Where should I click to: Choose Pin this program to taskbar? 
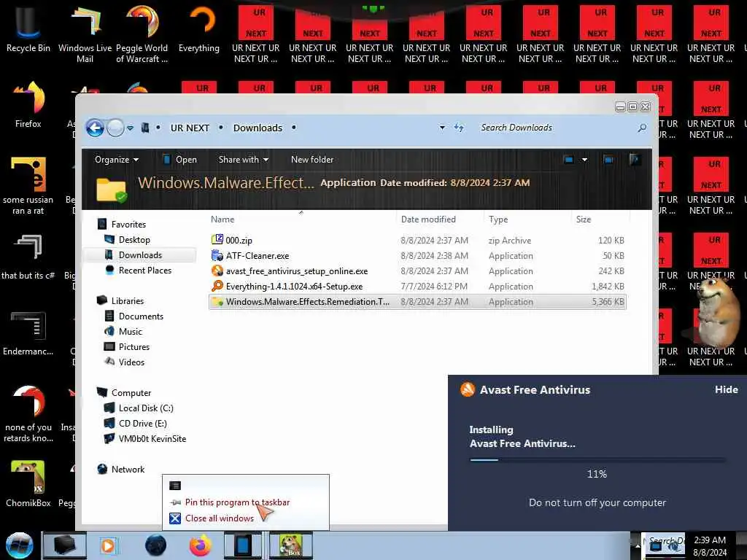(x=237, y=502)
